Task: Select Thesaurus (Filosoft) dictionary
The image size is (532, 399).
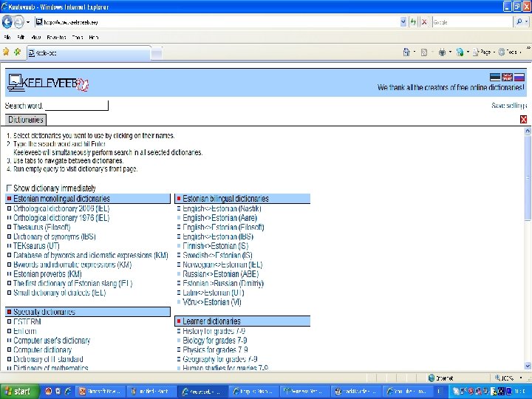Action: (x=41, y=228)
